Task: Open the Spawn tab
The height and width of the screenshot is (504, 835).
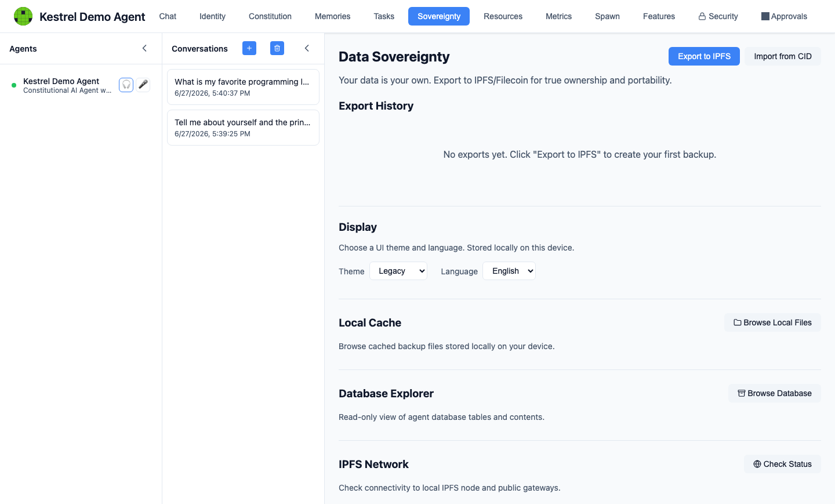Action: point(607,16)
